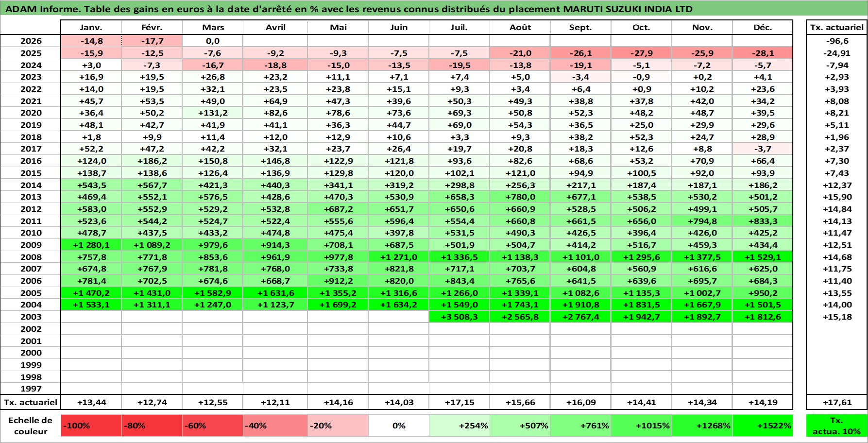This screenshot has height=443, width=868.
Task: Select the empty January 2003 cell
Action: [91, 317]
